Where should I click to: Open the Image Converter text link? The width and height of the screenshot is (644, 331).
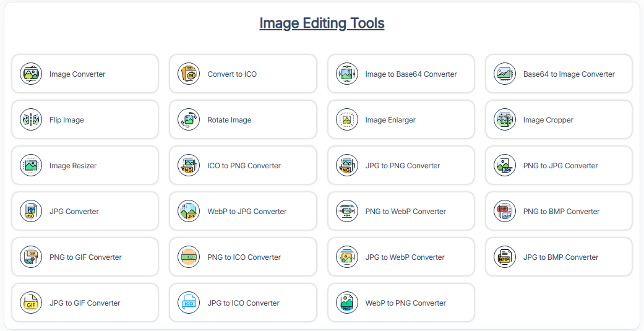[77, 74]
